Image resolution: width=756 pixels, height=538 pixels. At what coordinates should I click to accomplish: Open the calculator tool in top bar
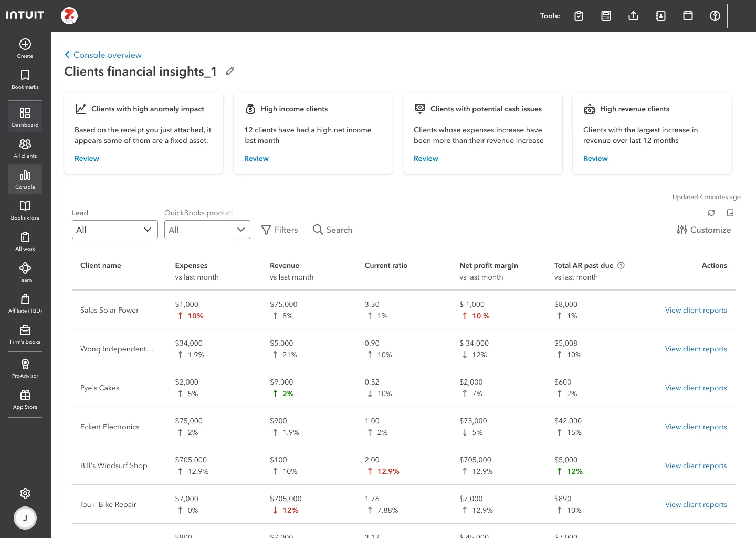606,16
